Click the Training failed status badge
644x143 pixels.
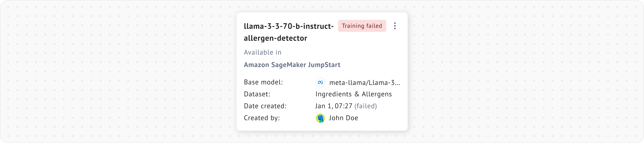362,26
